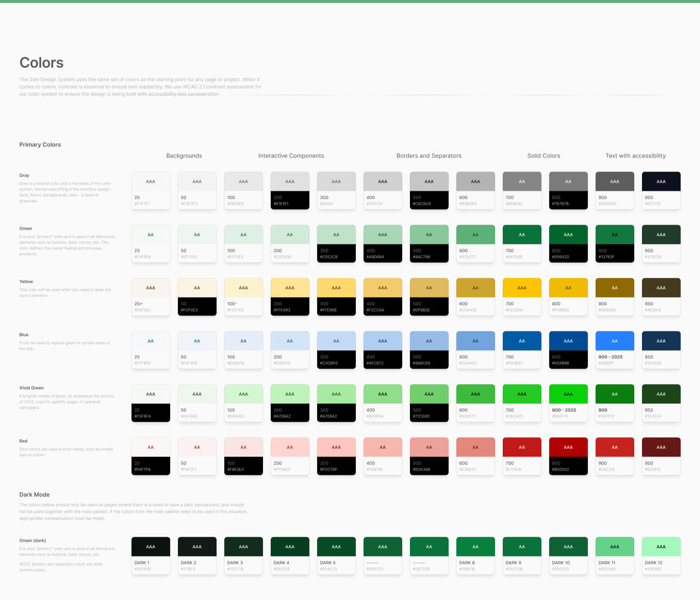Image resolution: width=700 pixels, height=600 pixels.
Task: Click the Blue 25 swatch
Action: coord(151,350)
